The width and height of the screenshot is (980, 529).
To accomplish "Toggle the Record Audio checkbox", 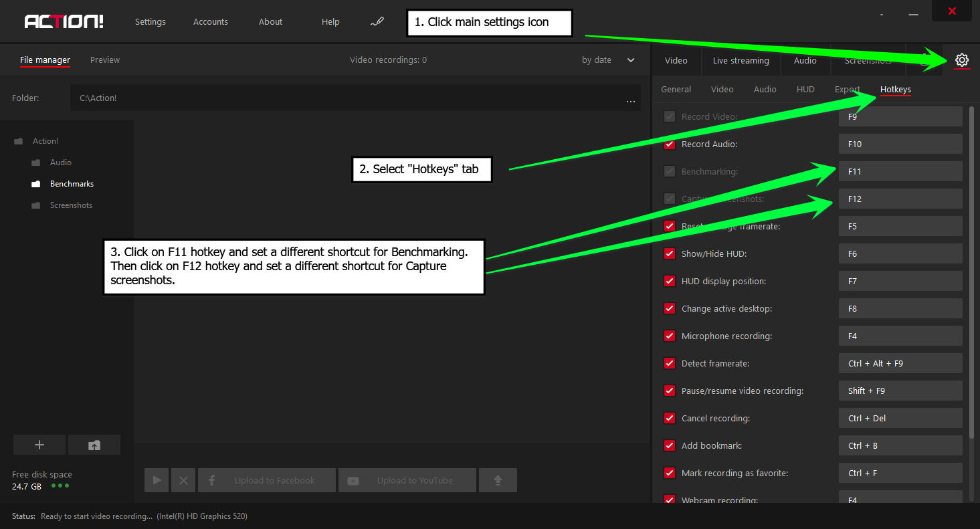I will pyautogui.click(x=670, y=144).
